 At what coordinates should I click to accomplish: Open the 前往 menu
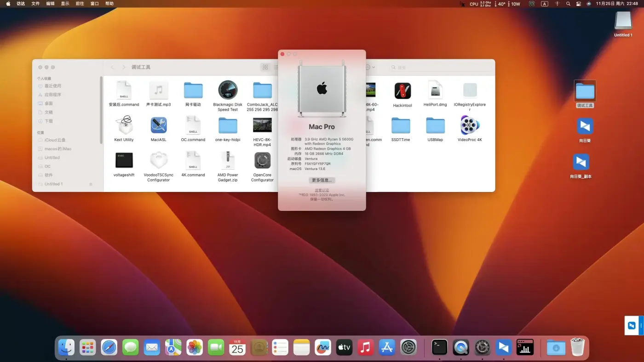pos(80,4)
